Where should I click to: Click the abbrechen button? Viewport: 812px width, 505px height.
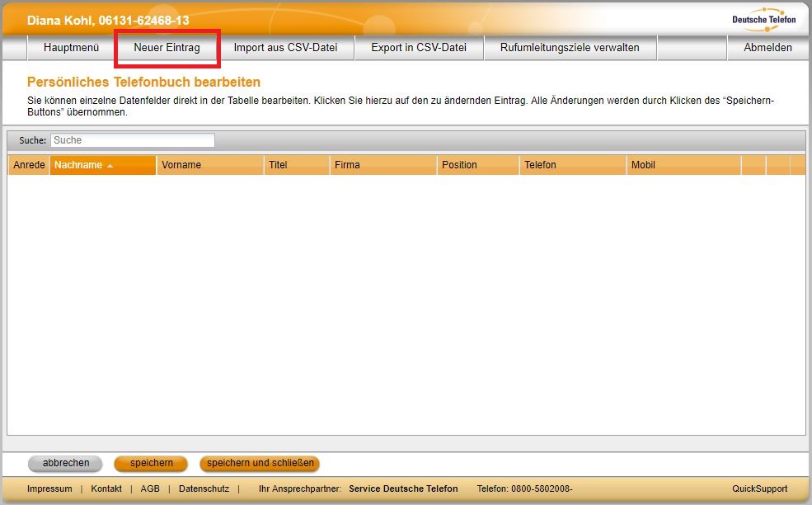pos(66,464)
